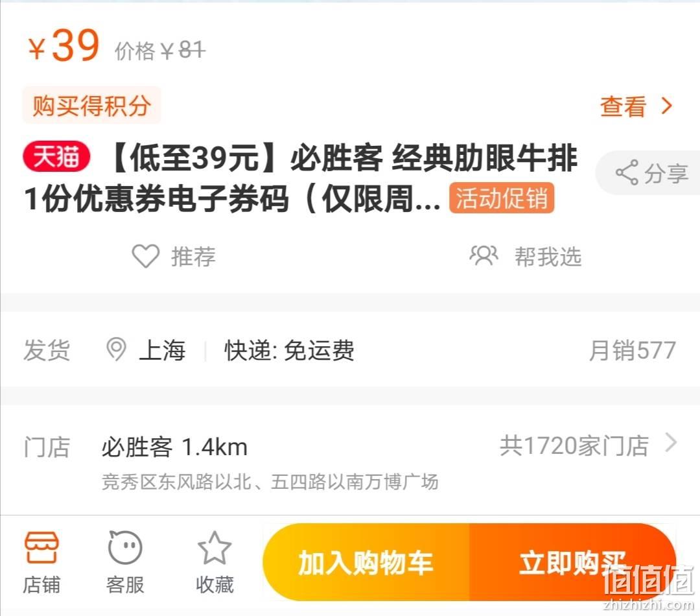Image resolution: width=700 pixels, height=616 pixels.
Task: Expand 查看 arrow for points
Action: click(667, 106)
